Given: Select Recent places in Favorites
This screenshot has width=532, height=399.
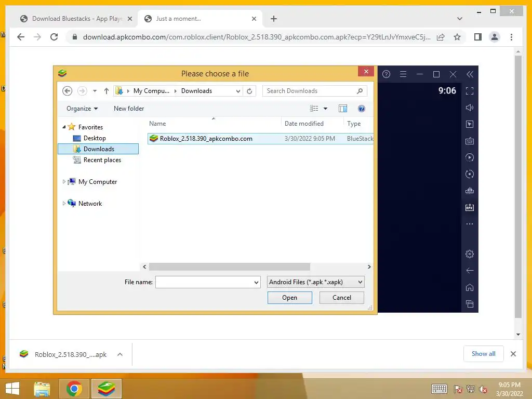Looking at the screenshot, I should pos(102,160).
